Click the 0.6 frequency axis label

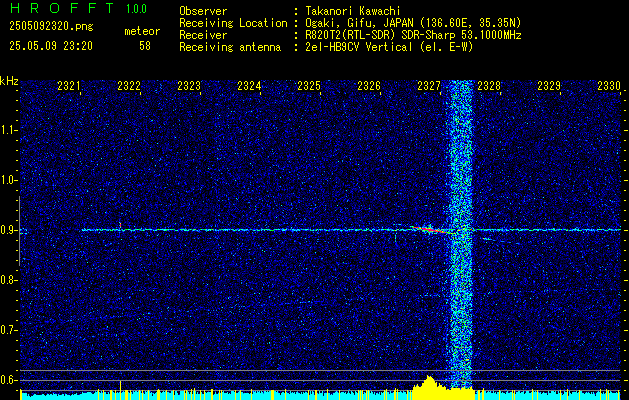tap(8, 380)
